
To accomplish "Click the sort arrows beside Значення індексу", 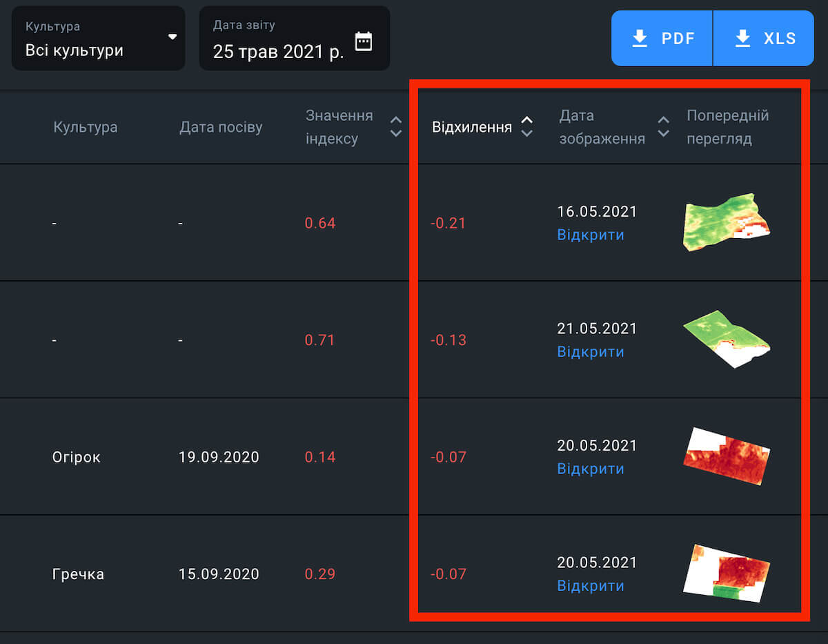I will [x=395, y=127].
